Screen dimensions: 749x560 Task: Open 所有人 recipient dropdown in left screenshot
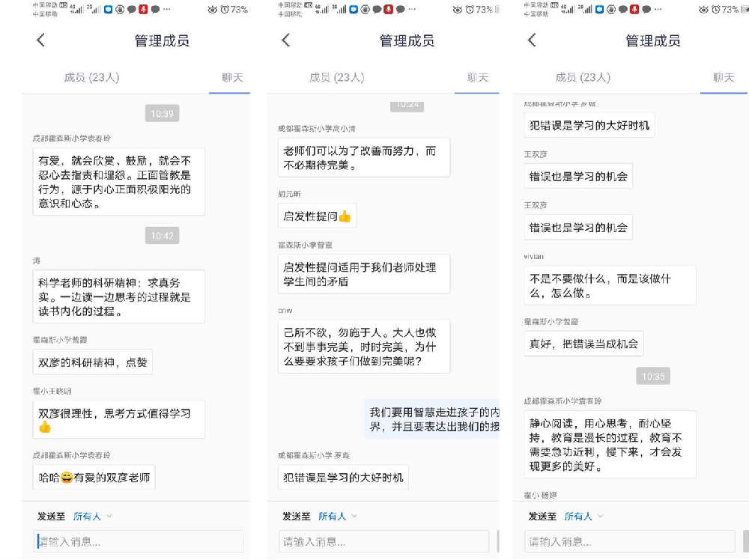93,516
